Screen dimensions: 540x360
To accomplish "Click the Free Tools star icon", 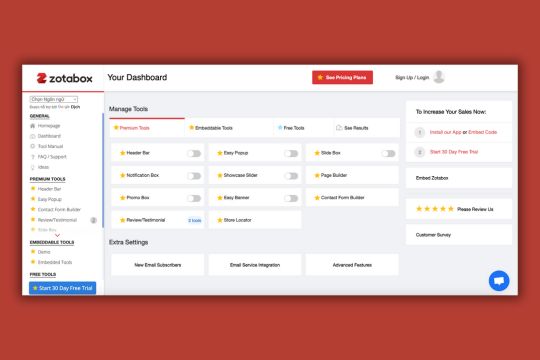I will click(x=280, y=128).
